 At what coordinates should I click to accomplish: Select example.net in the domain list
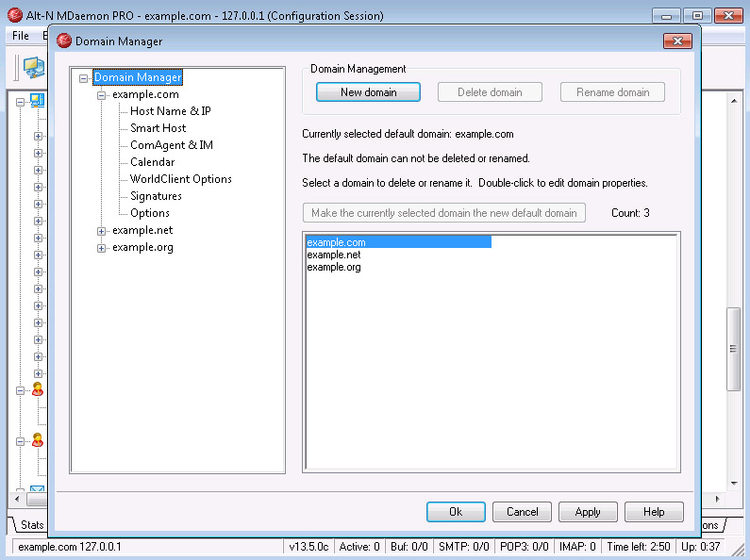[333, 255]
